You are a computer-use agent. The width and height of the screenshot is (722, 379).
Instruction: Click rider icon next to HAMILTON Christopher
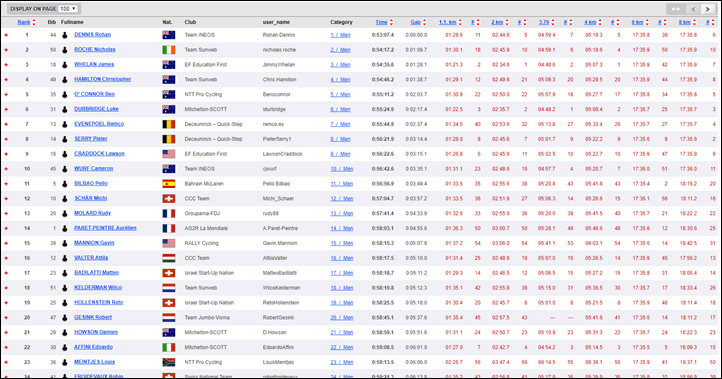(64, 80)
